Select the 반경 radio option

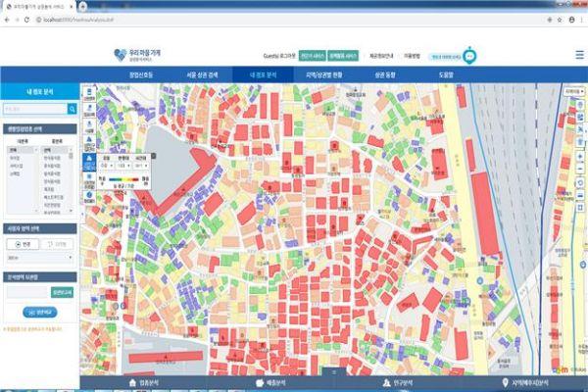[24, 243]
